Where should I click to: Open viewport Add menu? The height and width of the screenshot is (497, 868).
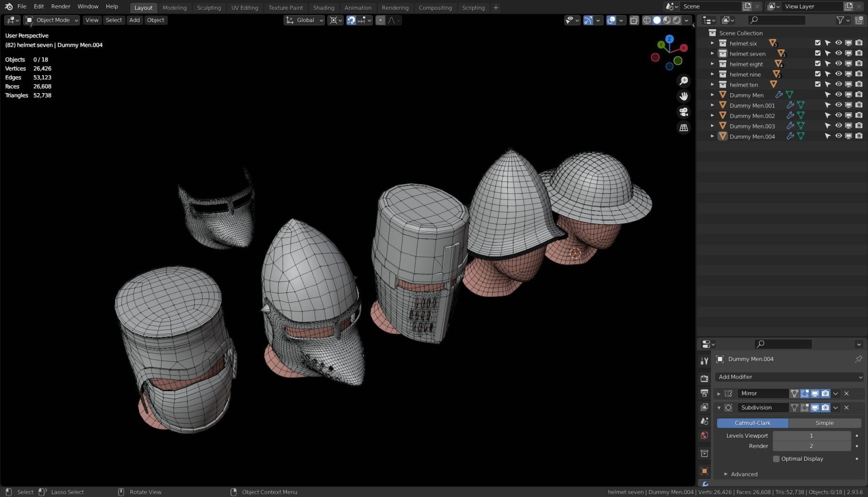[134, 20]
